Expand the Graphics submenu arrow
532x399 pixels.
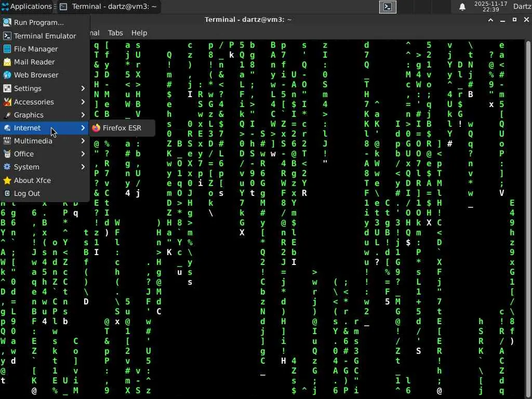pyautogui.click(x=83, y=115)
